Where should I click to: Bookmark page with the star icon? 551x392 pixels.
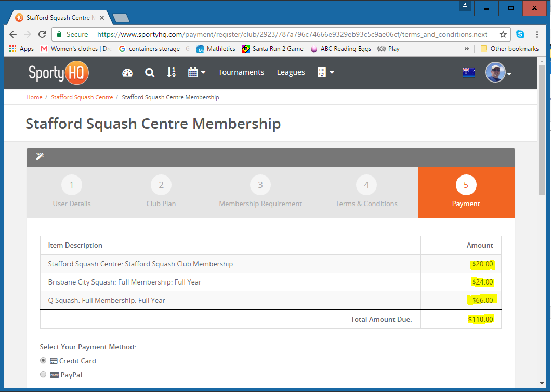503,35
